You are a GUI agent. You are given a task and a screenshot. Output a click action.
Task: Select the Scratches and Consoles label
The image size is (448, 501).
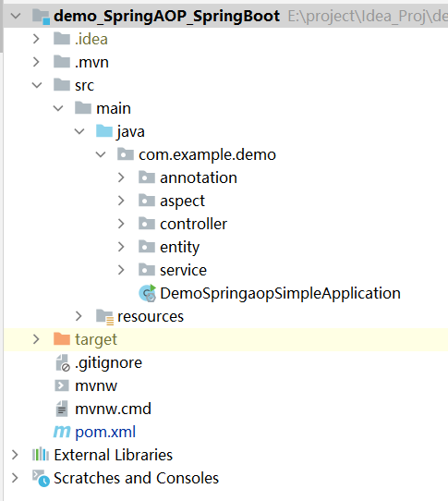point(137,478)
